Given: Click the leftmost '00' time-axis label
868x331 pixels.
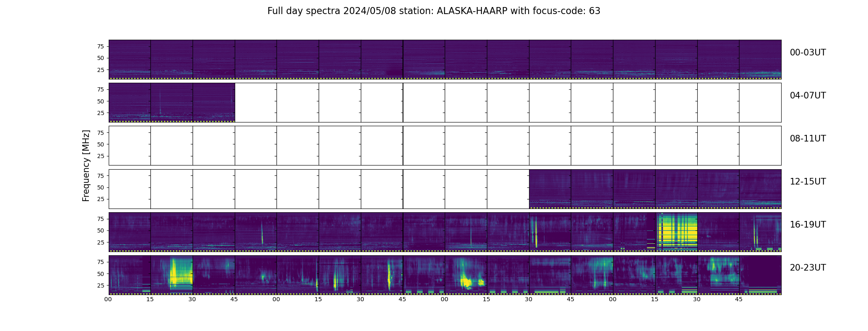Looking at the screenshot, I should (x=108, y=300).
